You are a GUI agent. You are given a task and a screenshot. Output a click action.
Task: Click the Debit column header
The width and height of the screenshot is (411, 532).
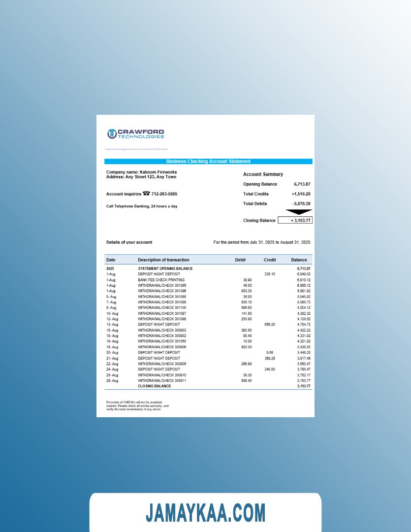(x=240, y=260)
